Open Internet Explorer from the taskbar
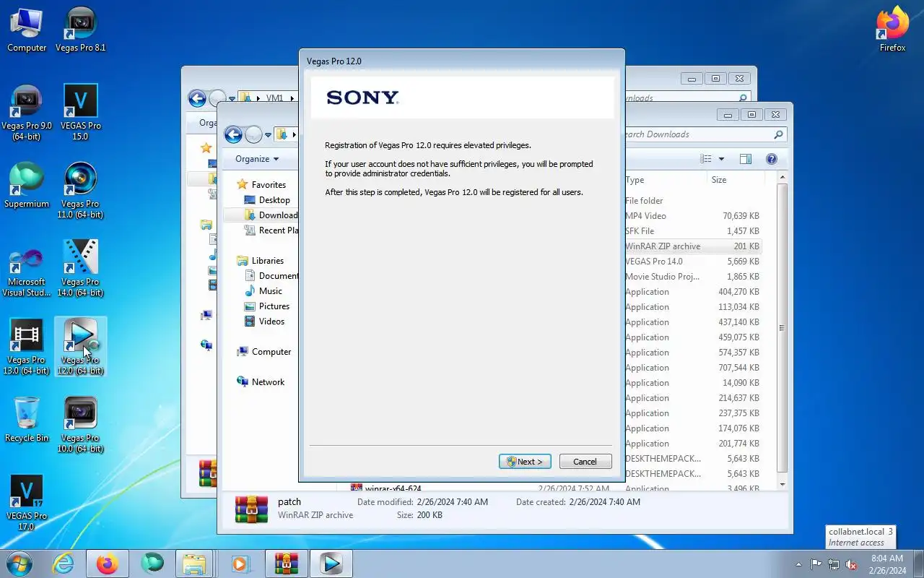Image resolution: width=924 pixels, height=578 pixels. pyautogui.click(x=64, y=564)
